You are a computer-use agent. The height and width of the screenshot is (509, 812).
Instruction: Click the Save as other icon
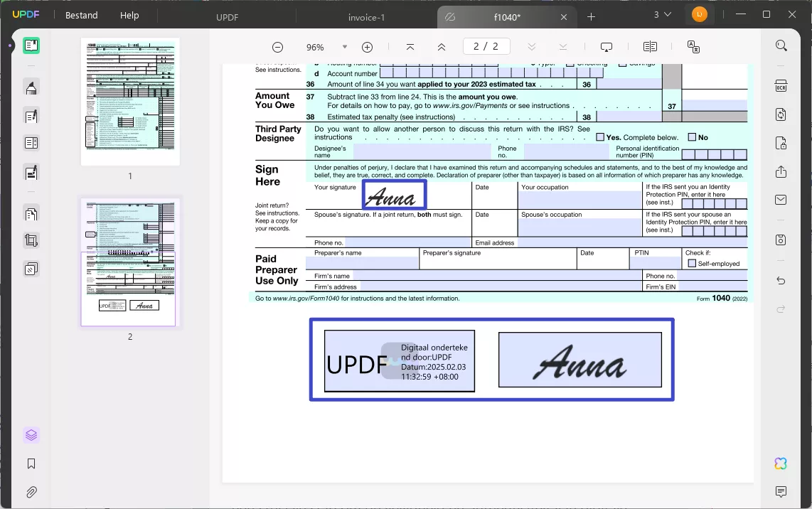[781, 240]
